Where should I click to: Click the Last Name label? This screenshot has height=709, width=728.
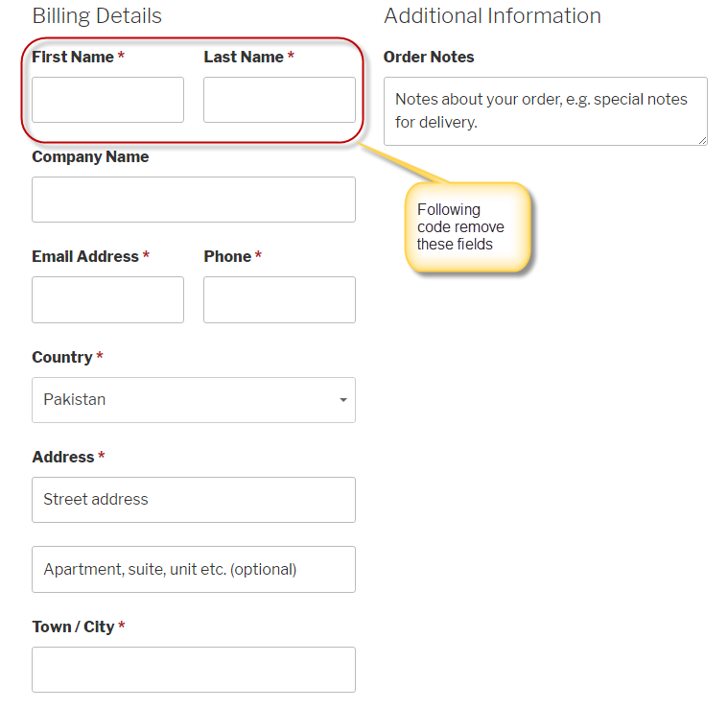(x=244, y=58)
